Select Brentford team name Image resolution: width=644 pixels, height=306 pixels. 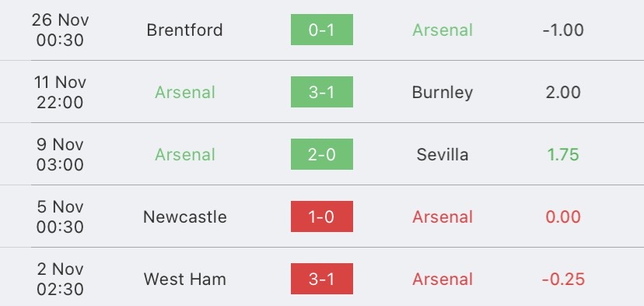tap(185, 30)
